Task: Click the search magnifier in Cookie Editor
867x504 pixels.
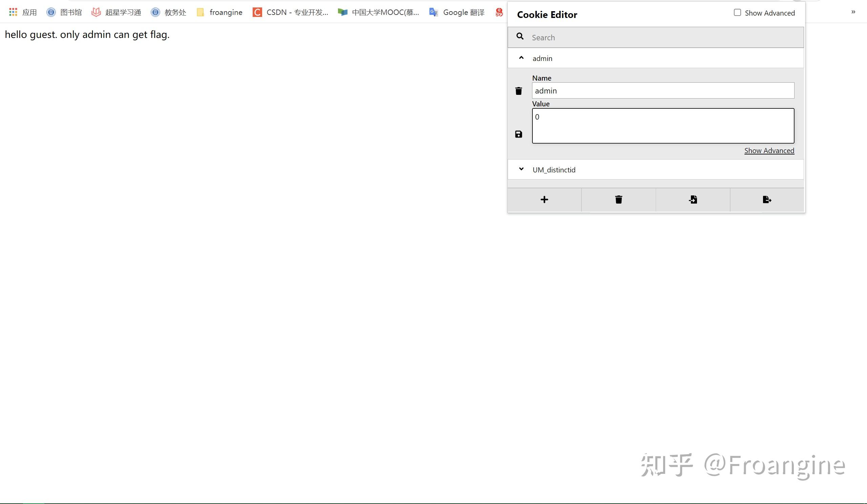Action: 520,37
